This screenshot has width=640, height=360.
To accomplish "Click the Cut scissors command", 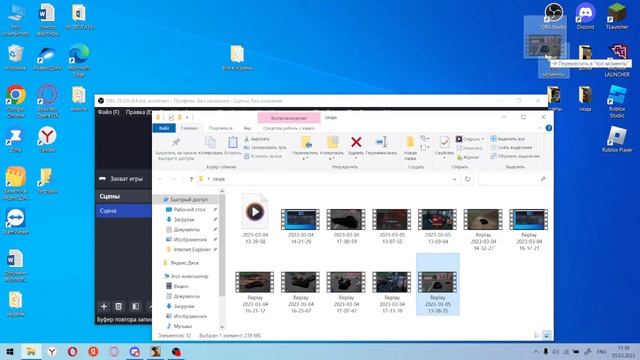I will (x=257, y=139).
